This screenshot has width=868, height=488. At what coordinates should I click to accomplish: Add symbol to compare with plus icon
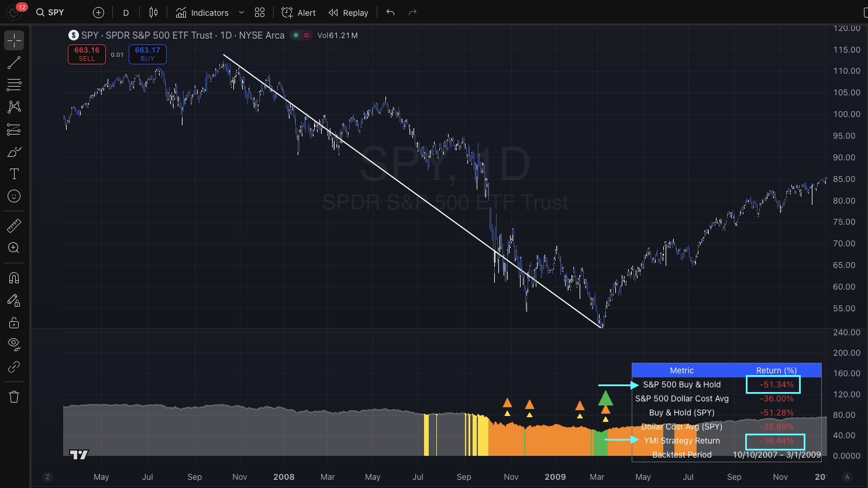coord(98,12)
